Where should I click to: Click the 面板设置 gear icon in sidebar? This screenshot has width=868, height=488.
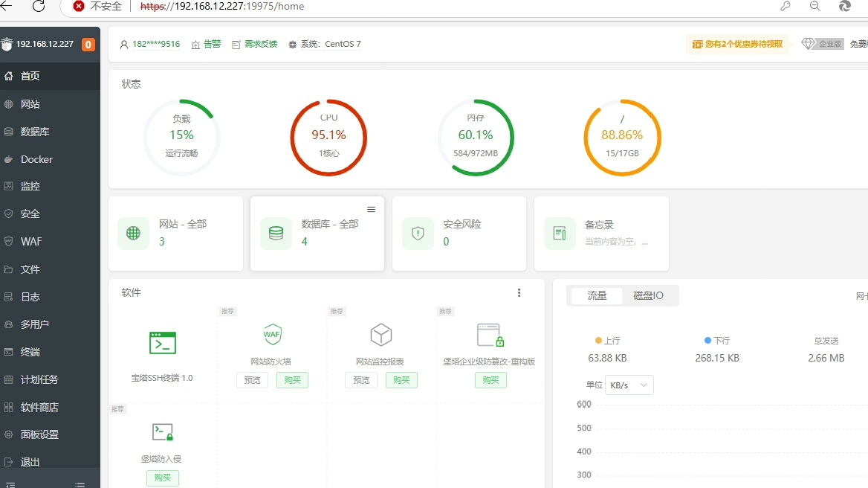tap(8, 434)
